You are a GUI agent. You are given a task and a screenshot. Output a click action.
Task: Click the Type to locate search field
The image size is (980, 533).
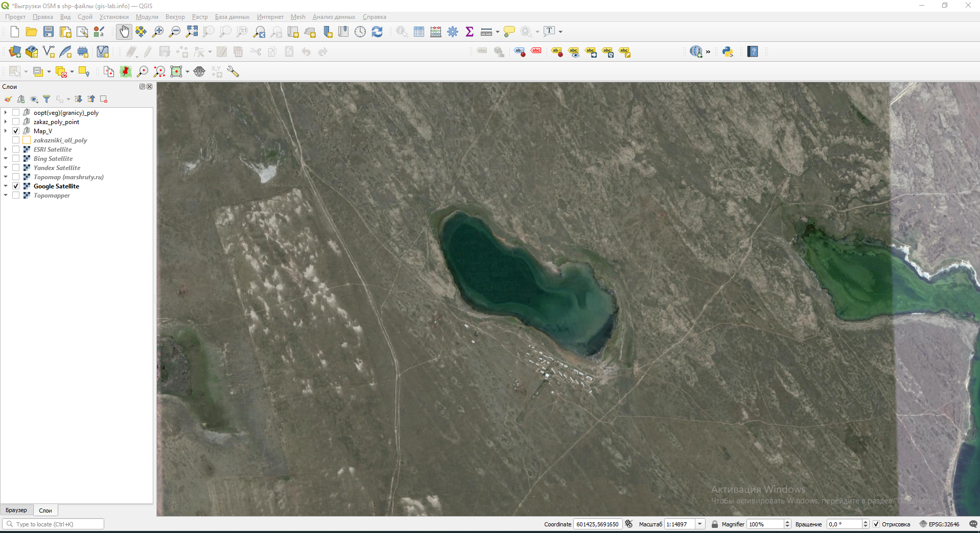tap(53, 524)
